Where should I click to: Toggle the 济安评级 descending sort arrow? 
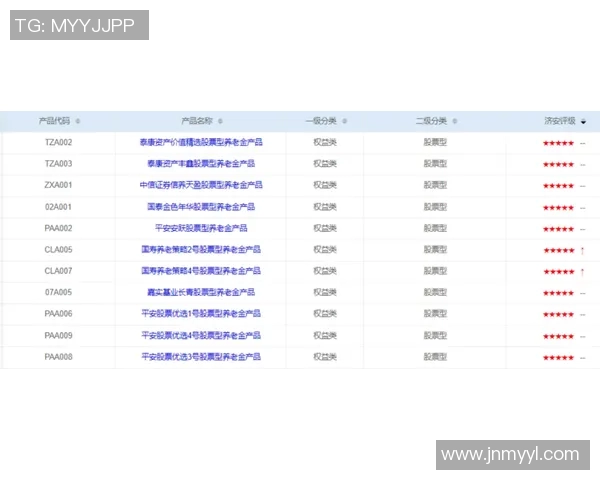coord(583,122)
